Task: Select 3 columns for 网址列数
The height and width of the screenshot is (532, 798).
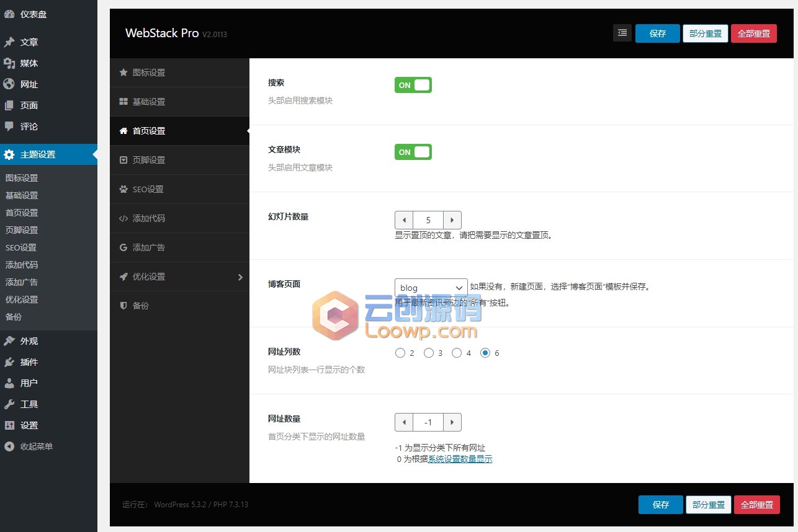Action: pyautogui.click(x=429, y=353)
